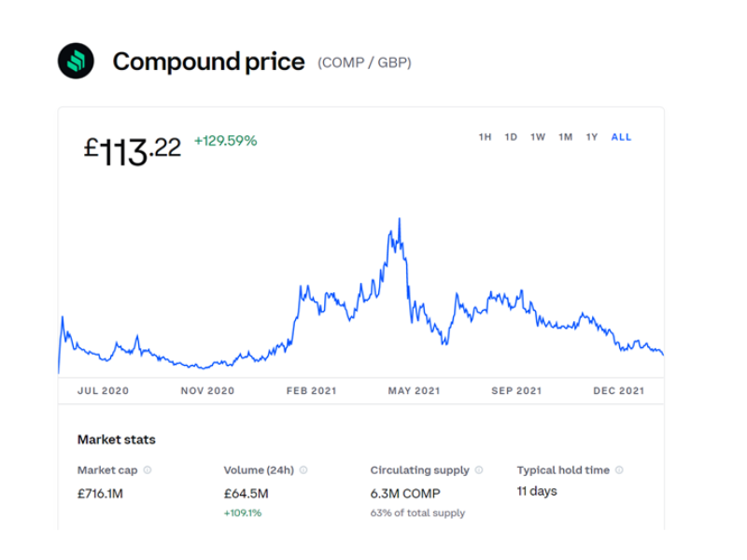Select the 1Y time range tab
This screenshot has width=747, height=560.
pos(591,136)
